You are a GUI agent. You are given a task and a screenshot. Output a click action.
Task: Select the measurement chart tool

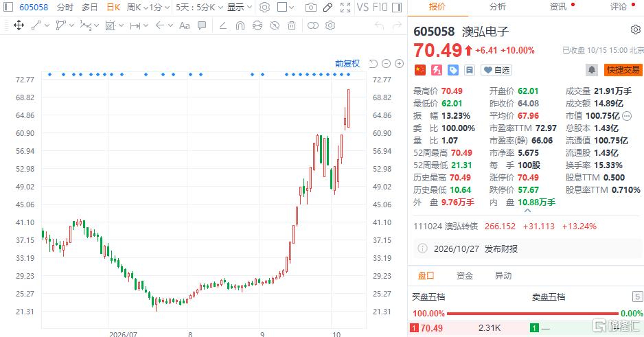[x=110, y=25]
